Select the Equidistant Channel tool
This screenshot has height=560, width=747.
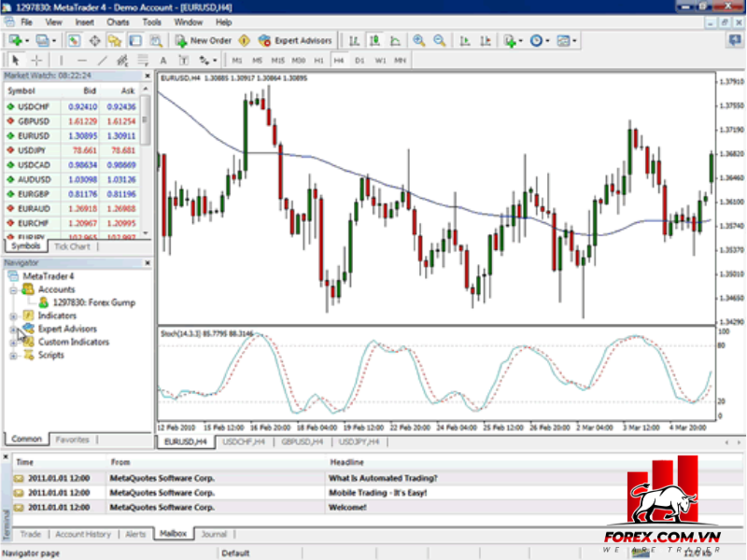coord(122,60)
